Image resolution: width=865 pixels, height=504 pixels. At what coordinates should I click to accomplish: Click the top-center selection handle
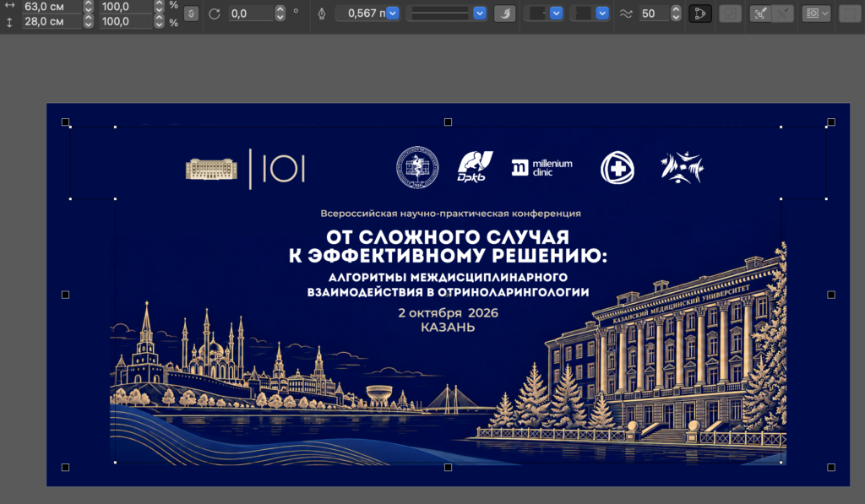pos(448,122)
